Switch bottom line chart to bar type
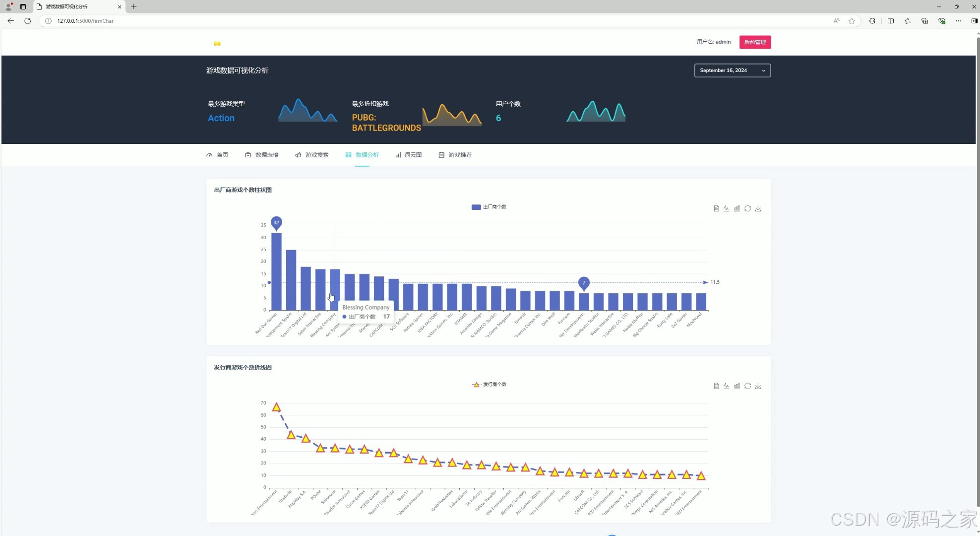Image resolution: width=980 pixels, height=536 pixels. coord(737,386)
